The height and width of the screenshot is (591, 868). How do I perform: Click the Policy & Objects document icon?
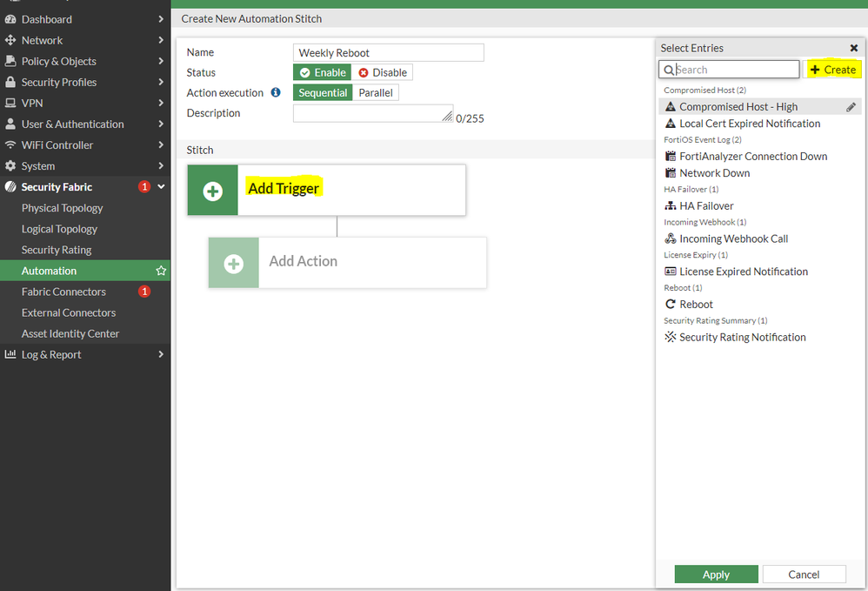click(x=10, y=61)
